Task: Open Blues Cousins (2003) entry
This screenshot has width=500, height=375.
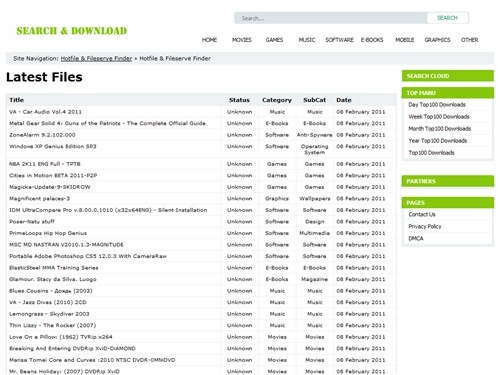Action: [51, 291]
